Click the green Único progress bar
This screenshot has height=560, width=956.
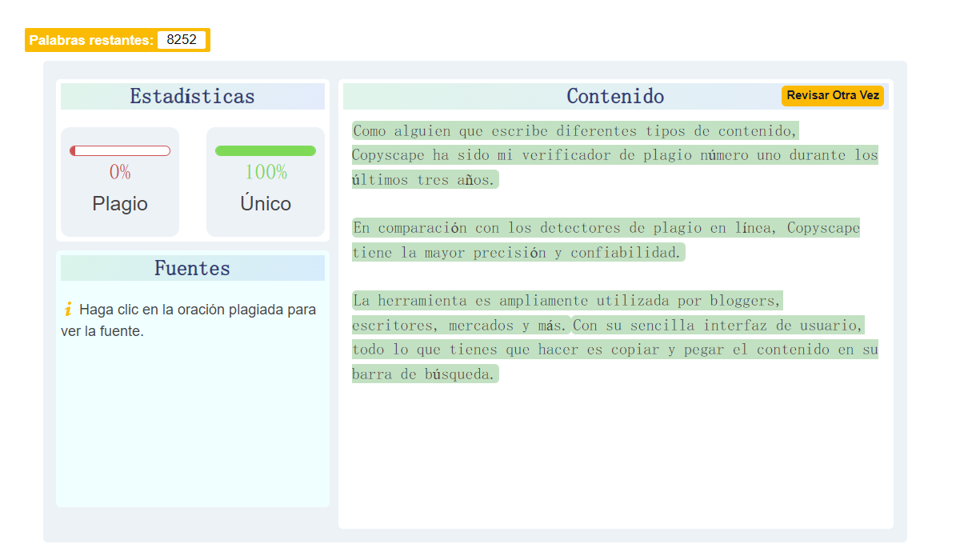[x=266, y=150]
